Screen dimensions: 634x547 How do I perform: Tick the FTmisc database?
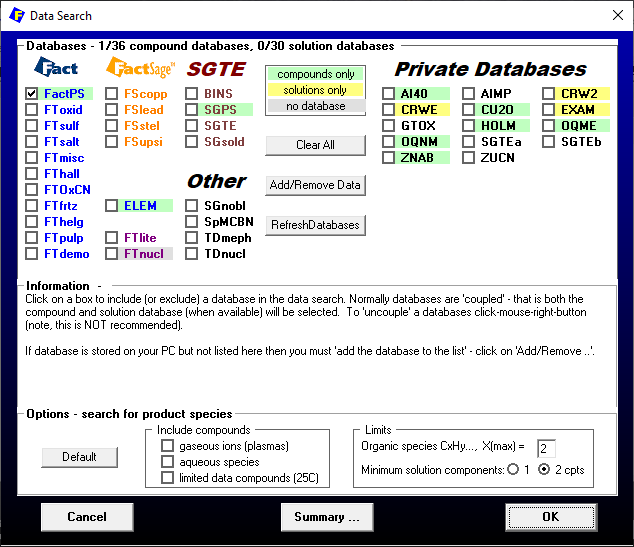[32, 158]
